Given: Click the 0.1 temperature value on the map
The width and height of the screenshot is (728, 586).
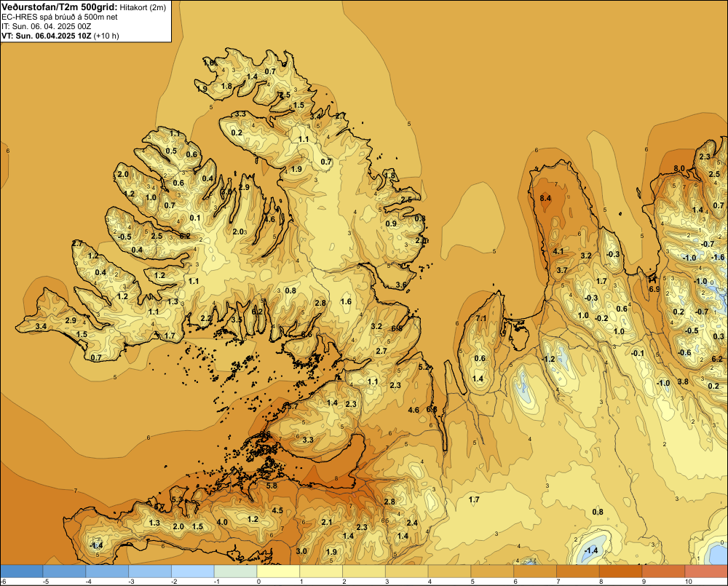Looking at the screenshot, I should pyautogui.click(x=195, y=218).
